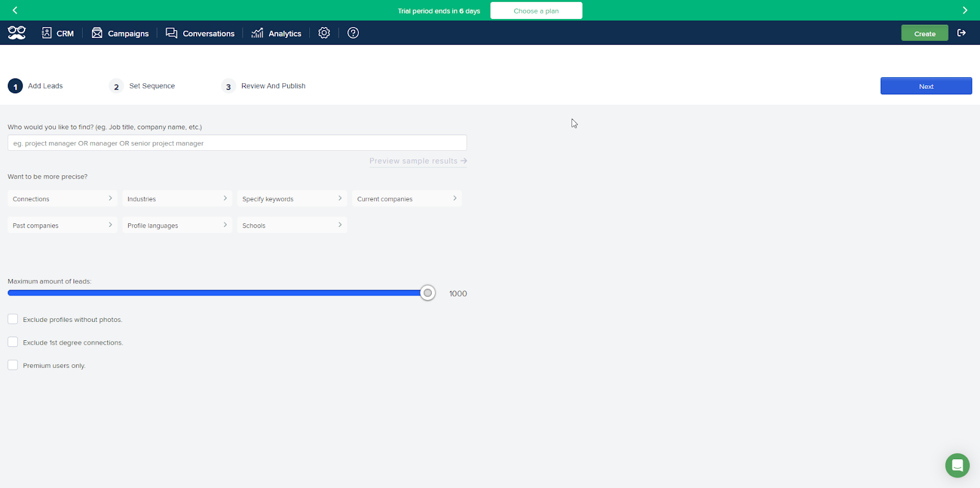Expand the Current companies filter
980x488 pixels.
407,199
